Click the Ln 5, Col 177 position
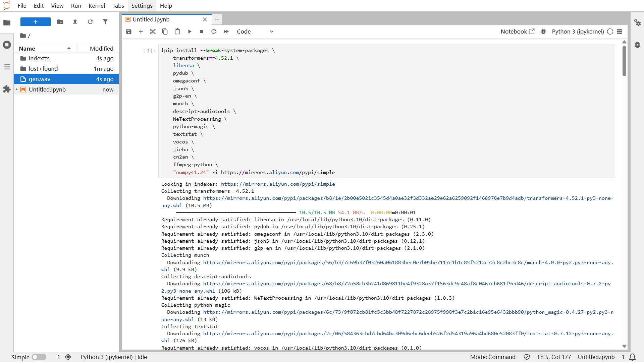Image resolution: width=644 pixels, height=362 pixels. click(x=554, y=357)
